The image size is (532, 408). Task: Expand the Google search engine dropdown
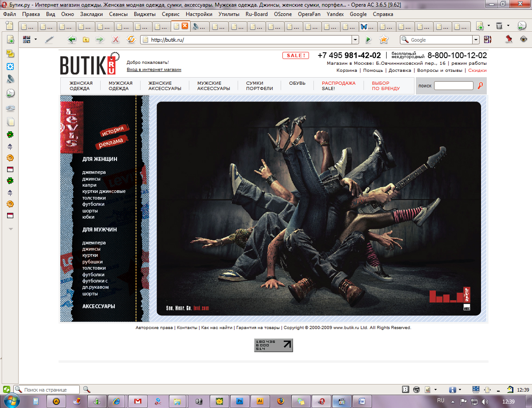coord(476,39)
